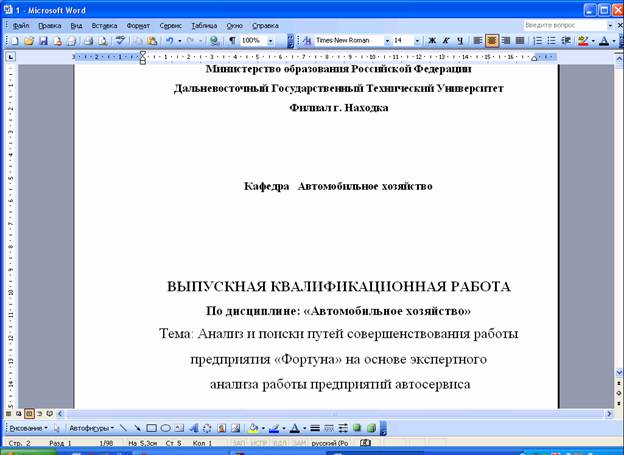
Task: Open the Undo history dropdown arrow
Action: click(180, 41)
